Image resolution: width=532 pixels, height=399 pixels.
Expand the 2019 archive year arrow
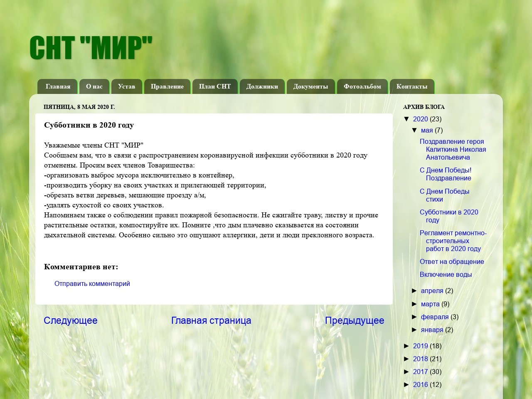tap(407, 346)
